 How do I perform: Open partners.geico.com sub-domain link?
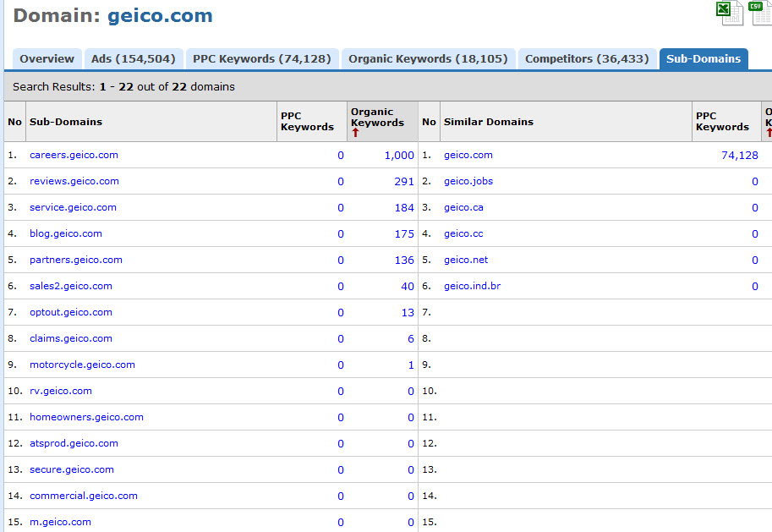click(x=76, y=260)
